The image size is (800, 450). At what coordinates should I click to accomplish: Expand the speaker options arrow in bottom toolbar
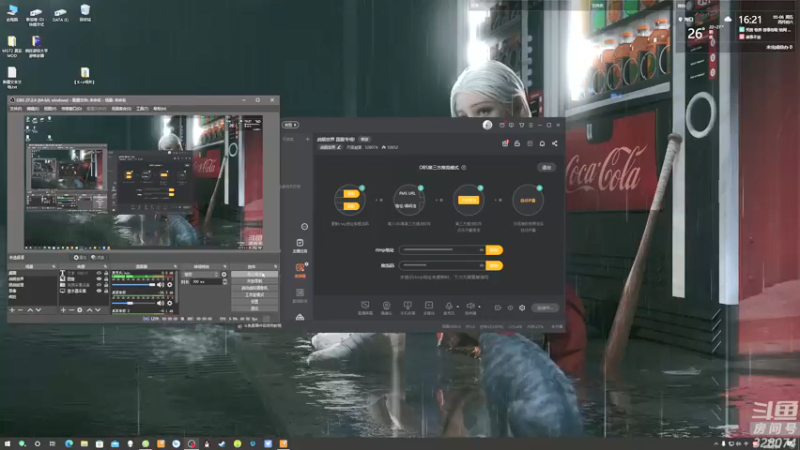click(479, 307)
